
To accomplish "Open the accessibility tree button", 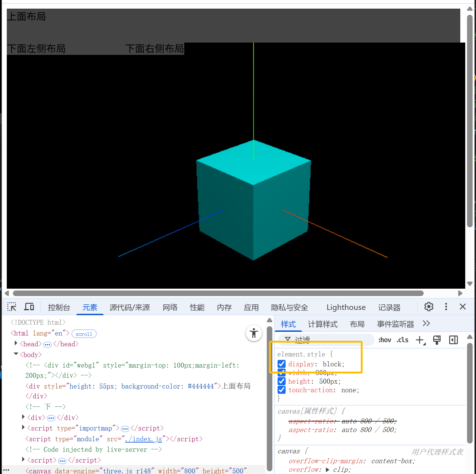I will (254, 333).
